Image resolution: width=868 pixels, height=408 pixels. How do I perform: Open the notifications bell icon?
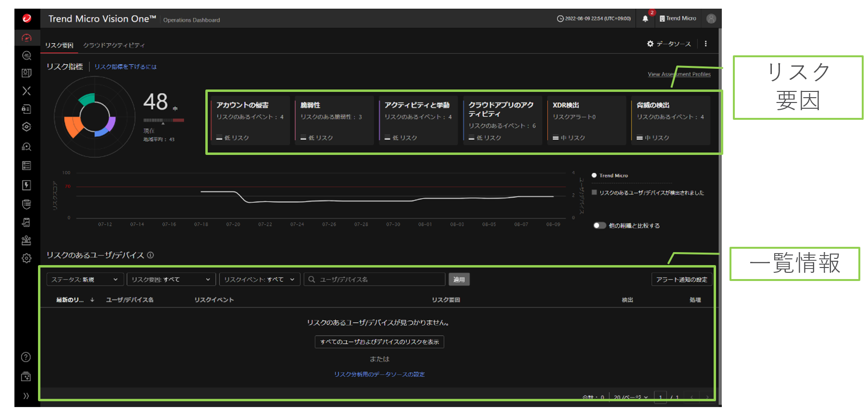point(645,19)
